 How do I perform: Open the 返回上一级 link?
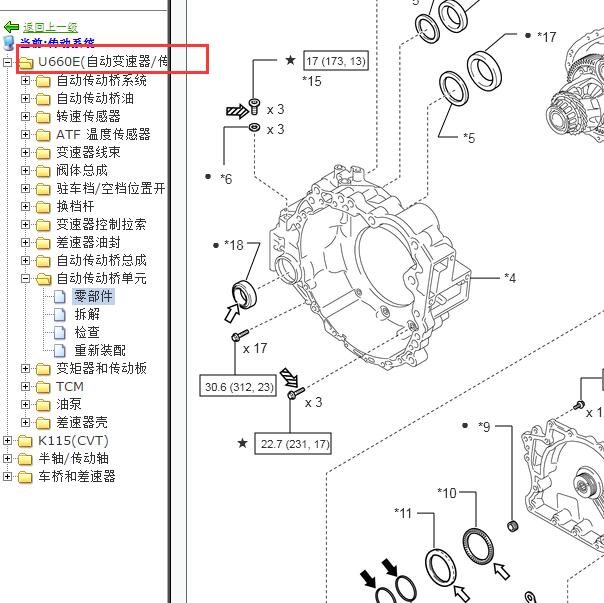pyautogui.click(x=50, y=27)
